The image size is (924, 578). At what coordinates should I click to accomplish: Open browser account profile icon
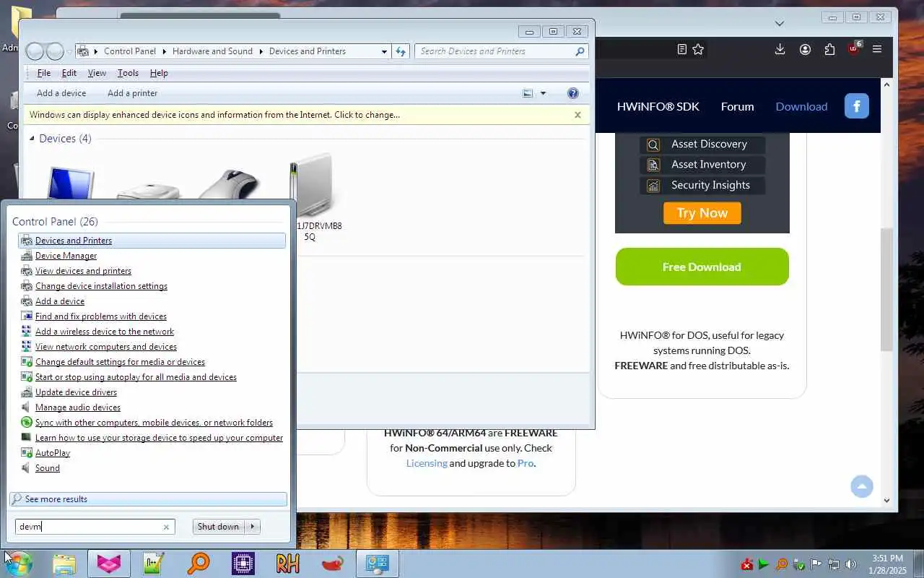[x=805, y=49]
